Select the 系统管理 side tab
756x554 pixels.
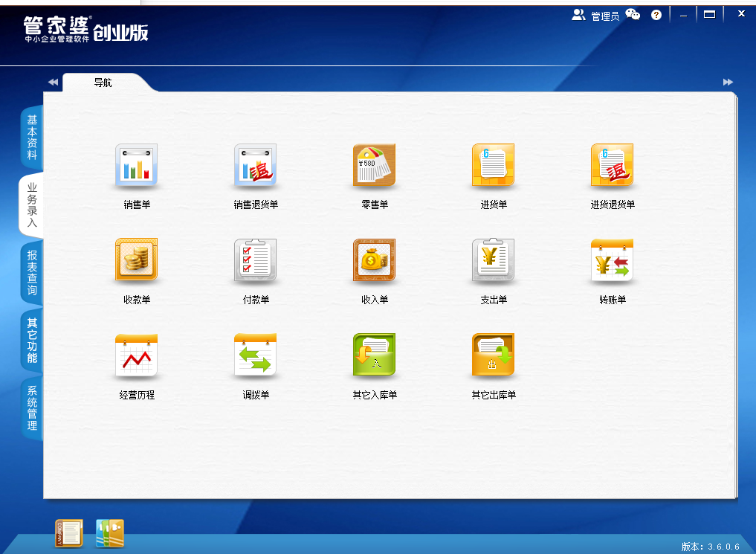click(32, 408)
